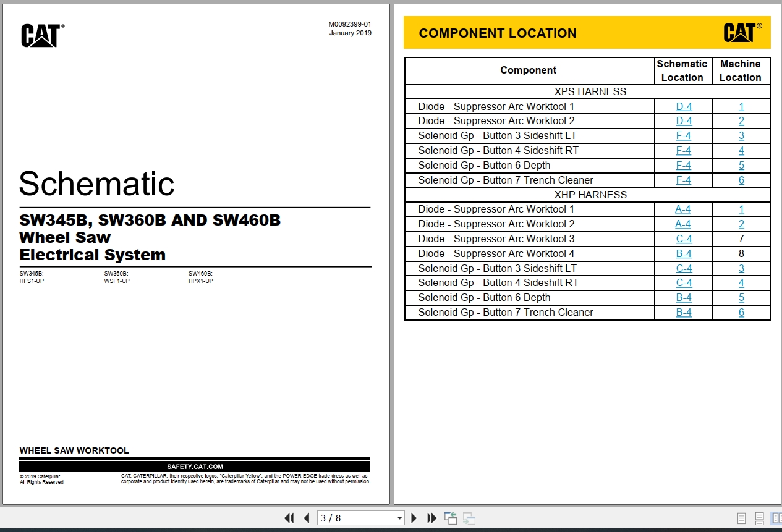The image size is (782, 532).
Task: Jump to the last page
Action: pyautogui.click(x=432, y=518)
